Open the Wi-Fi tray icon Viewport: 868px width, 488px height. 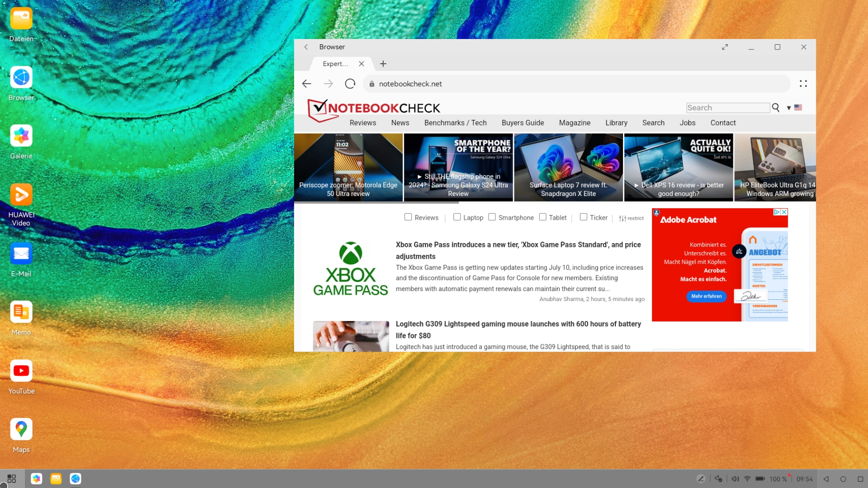pyautogui.click(x=747, y=479)
